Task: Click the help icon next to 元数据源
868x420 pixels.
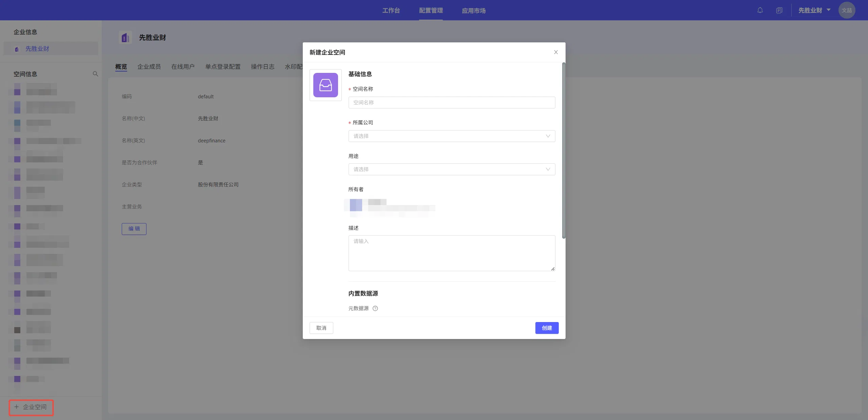Action: coord(375,308)
